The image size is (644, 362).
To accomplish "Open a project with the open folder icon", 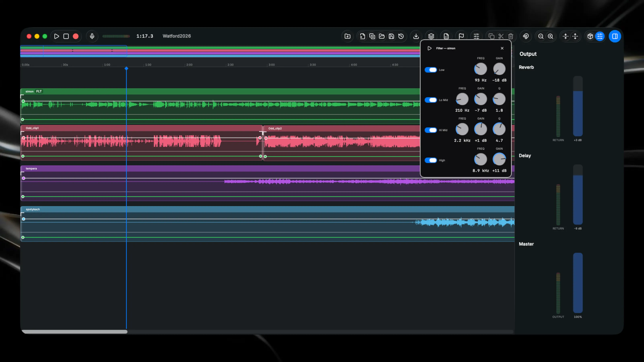I will (382, 36).
